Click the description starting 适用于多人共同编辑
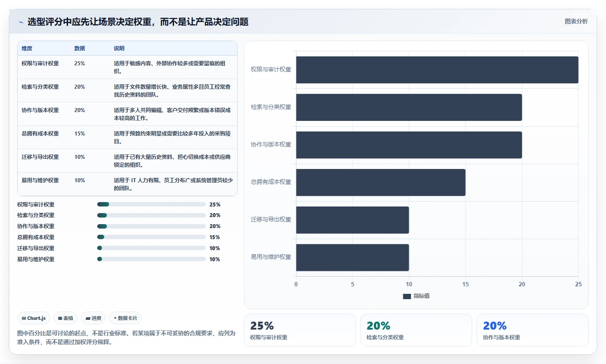This screenshot has height=364, width=606. 172,114
